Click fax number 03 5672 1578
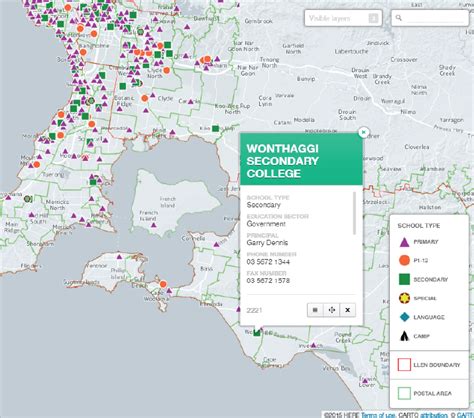 coord(268,281)
